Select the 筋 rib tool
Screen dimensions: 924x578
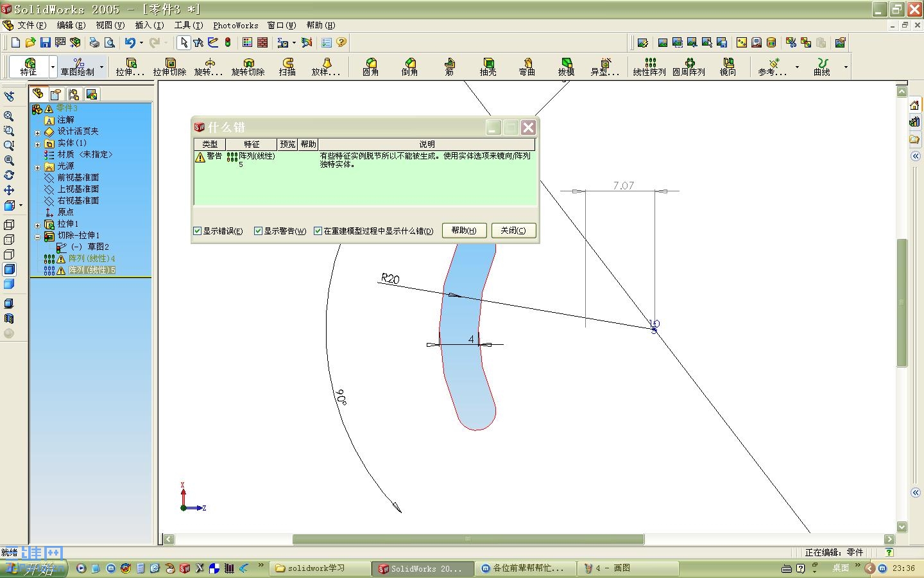pos(449,67)
